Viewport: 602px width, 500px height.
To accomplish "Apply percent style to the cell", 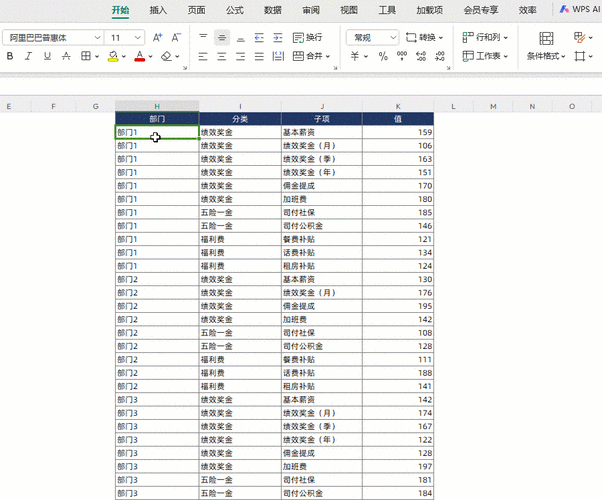I will pos(383,56).
